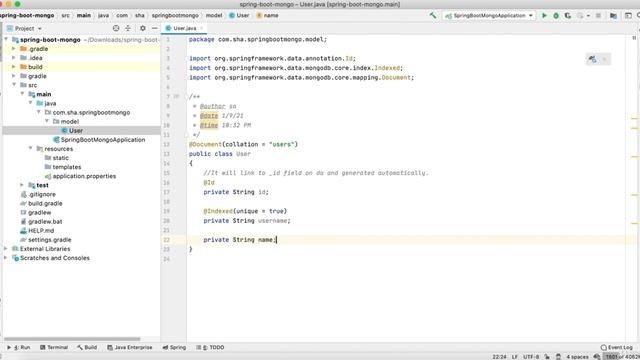Open the TODO tool window
The width and height of the screenshot is (640, 360).
point(210,347)
